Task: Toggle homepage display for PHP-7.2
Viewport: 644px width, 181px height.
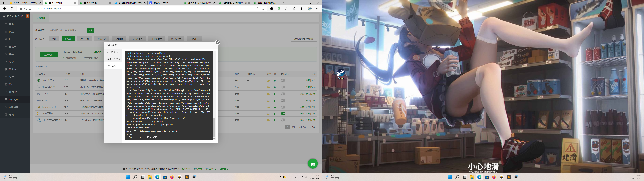Action: click(x=283, y=101)
